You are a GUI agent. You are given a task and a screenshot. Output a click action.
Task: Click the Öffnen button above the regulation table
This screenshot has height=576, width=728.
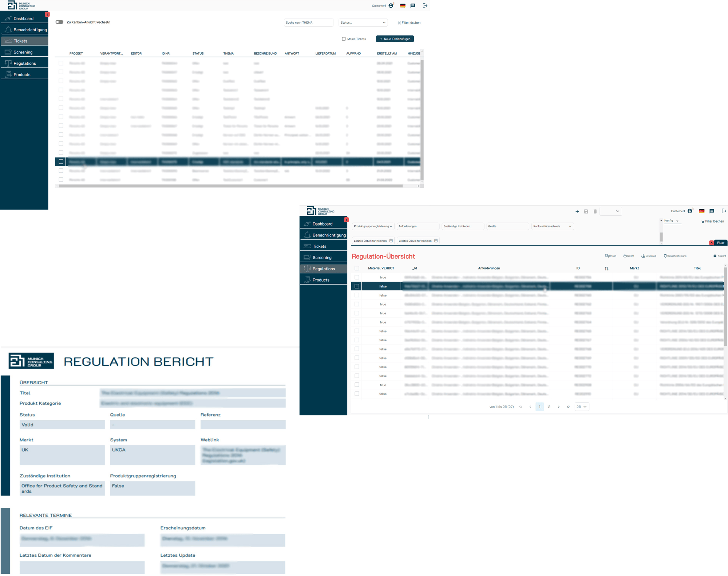(611, 256)
